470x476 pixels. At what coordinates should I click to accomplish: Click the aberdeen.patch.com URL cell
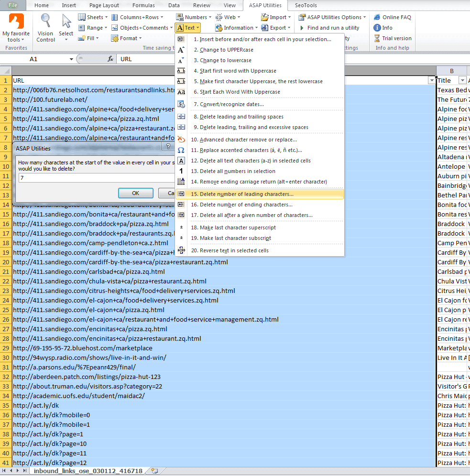pos(224,377)
